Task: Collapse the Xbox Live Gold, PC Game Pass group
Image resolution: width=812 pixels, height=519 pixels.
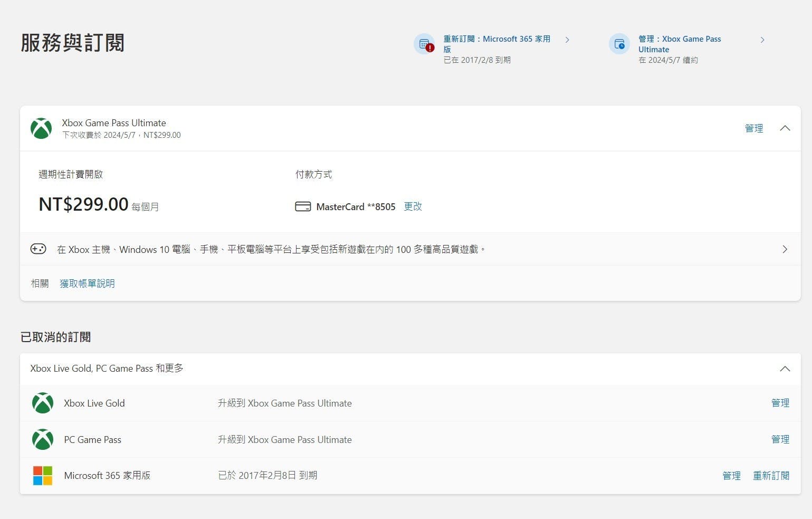Action: [785, 369]
